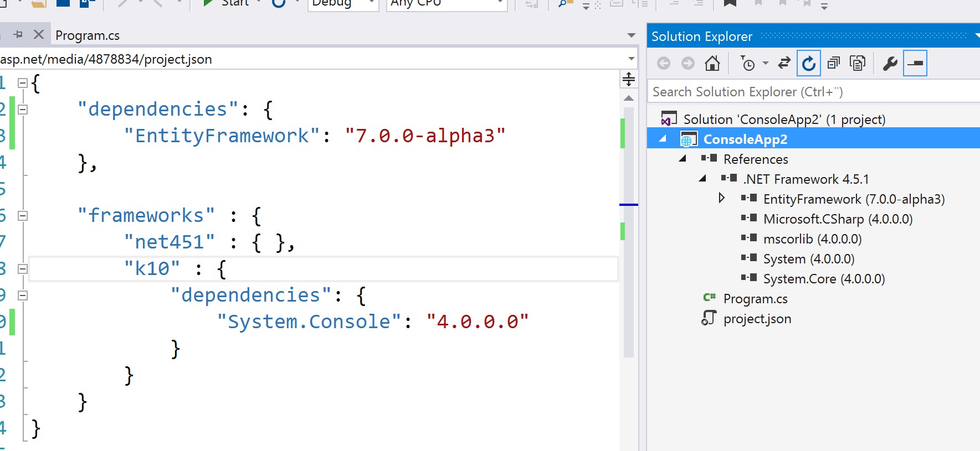Click "EntityFramework" key in editor
980x451 pixels.
(x=222, y=136)
